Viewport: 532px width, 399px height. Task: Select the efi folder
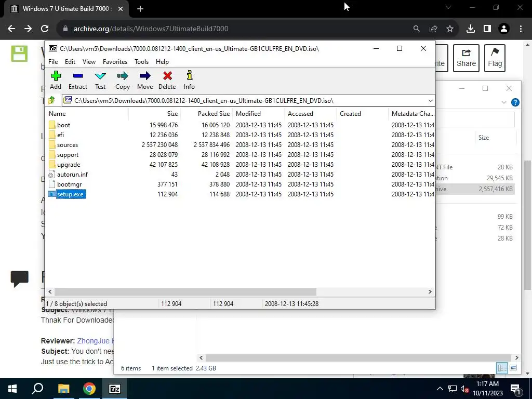[x=60, y=135]
